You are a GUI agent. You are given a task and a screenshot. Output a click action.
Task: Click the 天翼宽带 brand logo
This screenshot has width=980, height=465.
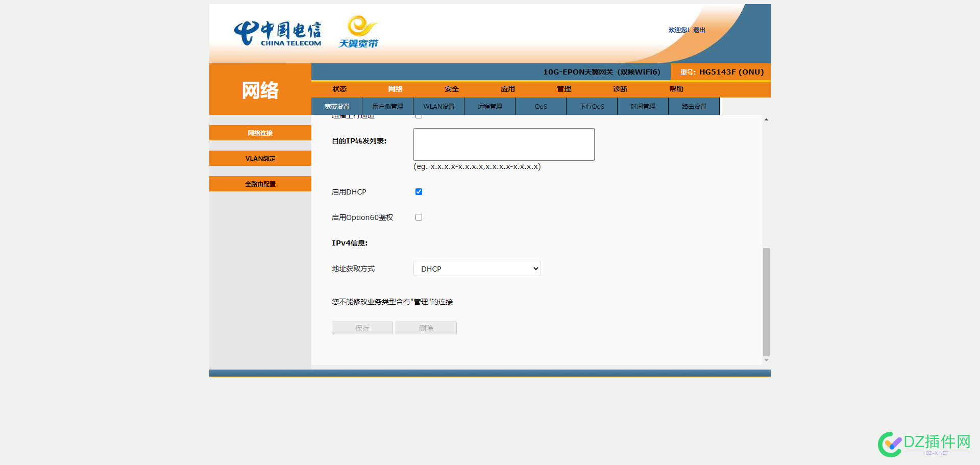click(x=359, y=32)
